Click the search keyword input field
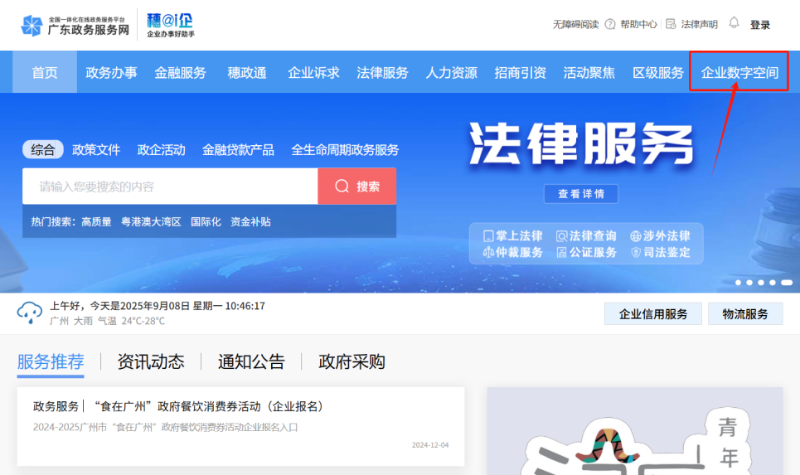 pyautogui.click(x=170, y=186)
